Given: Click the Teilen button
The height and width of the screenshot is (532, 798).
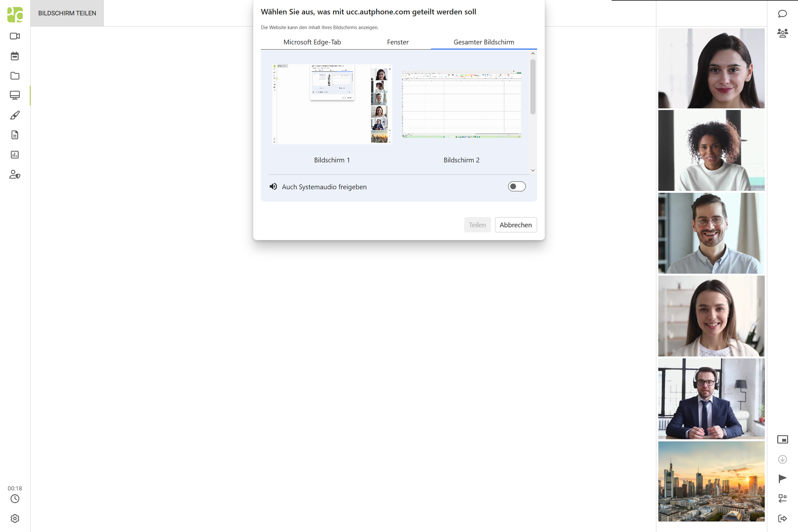Looking at the screenshot, I should click(x=477, y=225).
